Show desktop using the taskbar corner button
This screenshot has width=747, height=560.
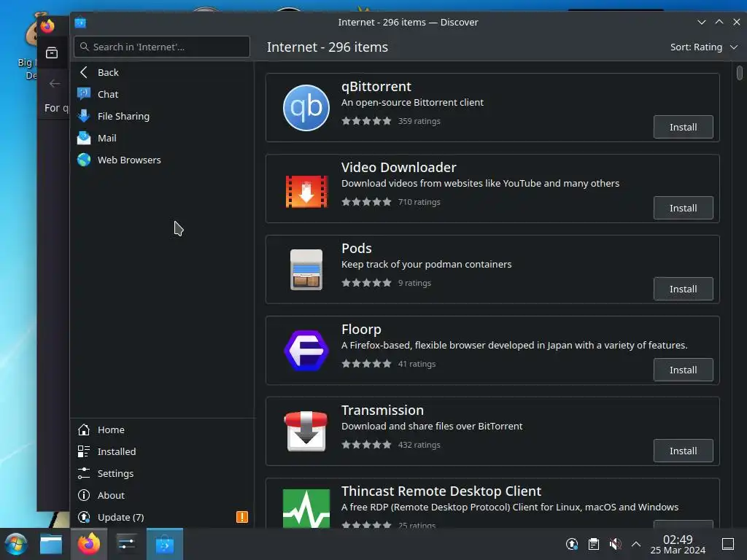pyautogui.click(x=728, y=544)
